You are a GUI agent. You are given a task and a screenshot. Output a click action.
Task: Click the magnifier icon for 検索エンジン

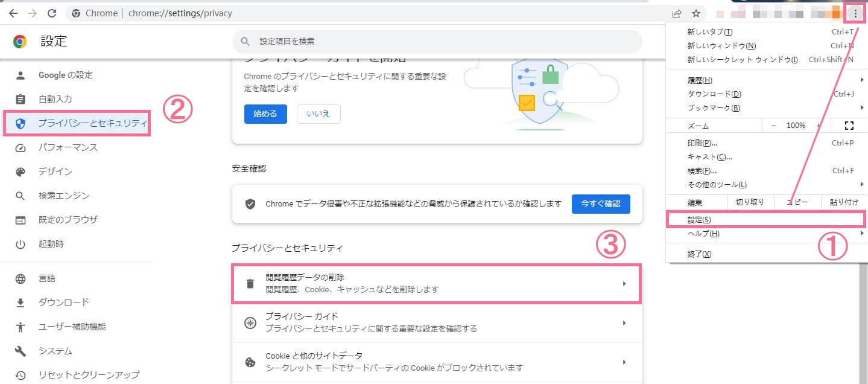point(21,196)
